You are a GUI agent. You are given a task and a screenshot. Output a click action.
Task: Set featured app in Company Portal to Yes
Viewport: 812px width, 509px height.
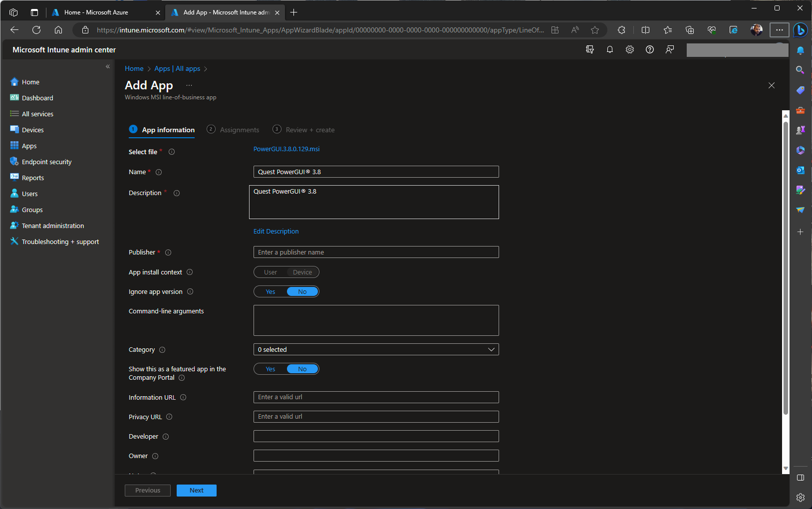271,369
